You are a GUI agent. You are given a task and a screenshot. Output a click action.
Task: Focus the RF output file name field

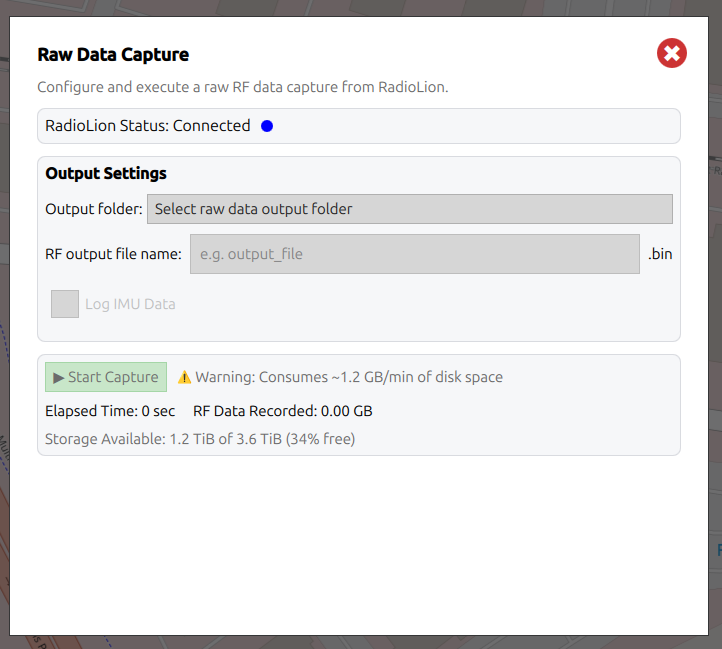coord(415,254)
